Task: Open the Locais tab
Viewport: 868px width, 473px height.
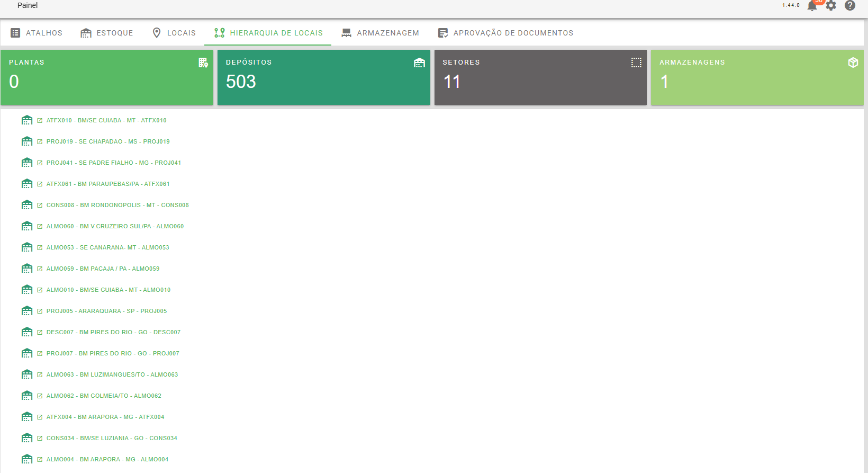Action: point(174,33)
